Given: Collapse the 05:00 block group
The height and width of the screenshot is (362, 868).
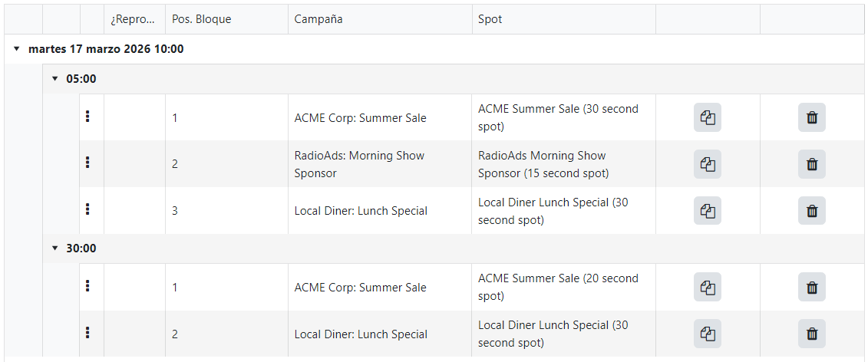Looking at the screenshot, I should [x=54, y=79].
